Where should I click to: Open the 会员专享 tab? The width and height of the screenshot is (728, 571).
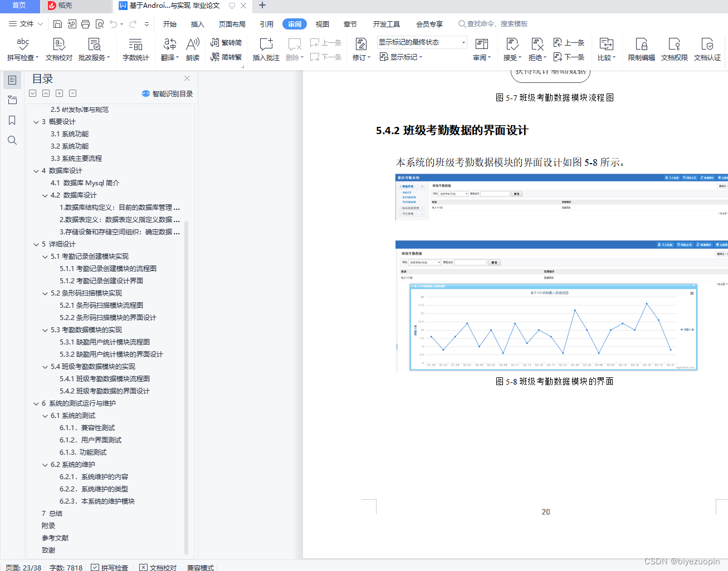429,24
